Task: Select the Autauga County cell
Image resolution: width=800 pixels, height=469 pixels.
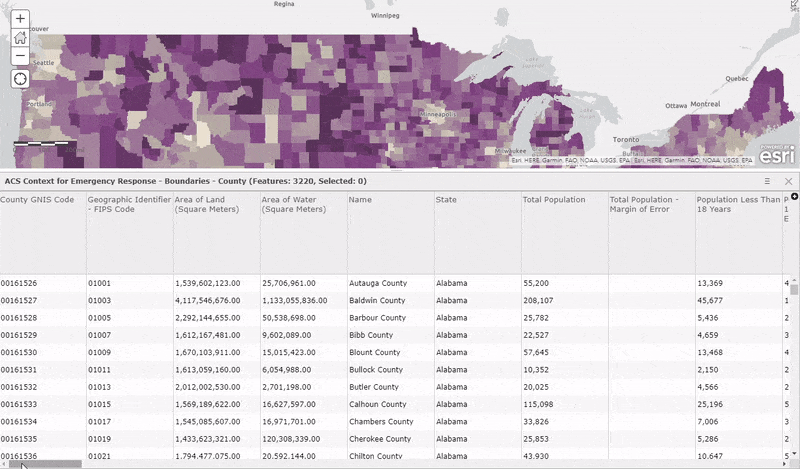Action: coord(378,283)
